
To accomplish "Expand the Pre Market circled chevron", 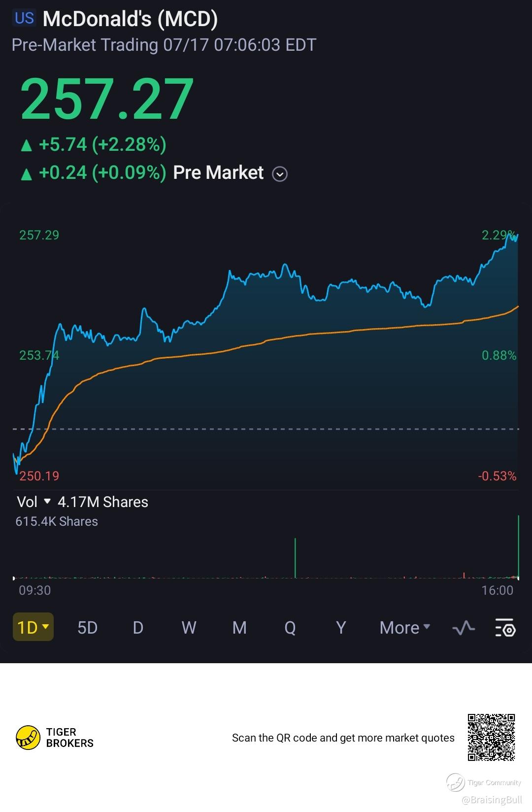I will [280, 174].
